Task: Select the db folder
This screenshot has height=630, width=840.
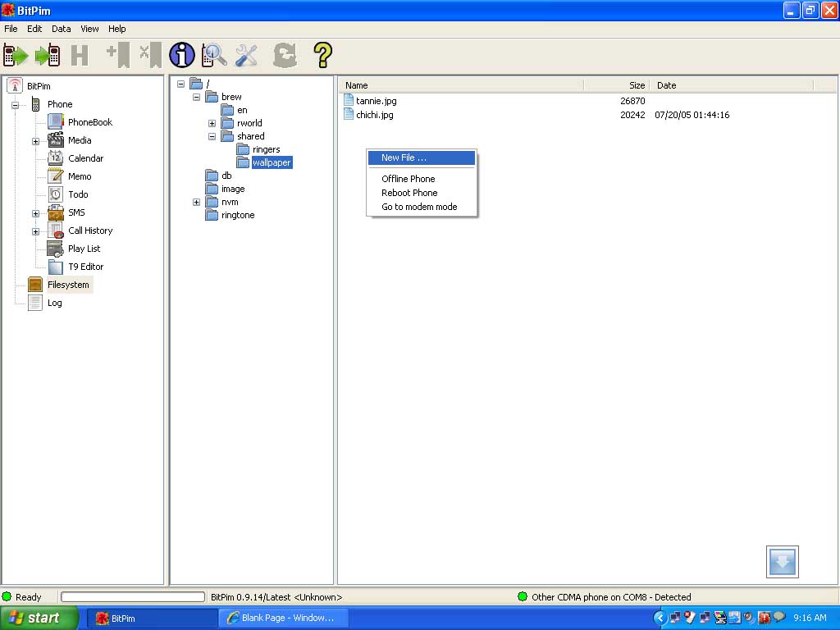Action: coord(226,176)
